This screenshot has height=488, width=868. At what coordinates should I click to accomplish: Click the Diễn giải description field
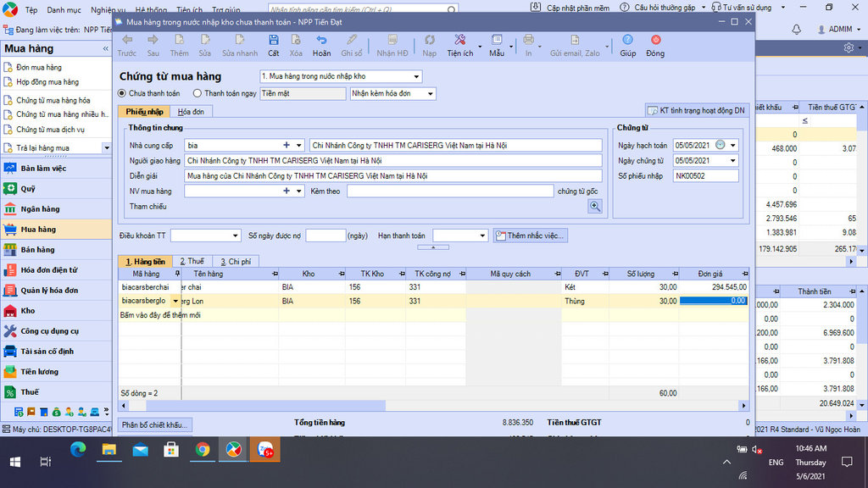393,176
